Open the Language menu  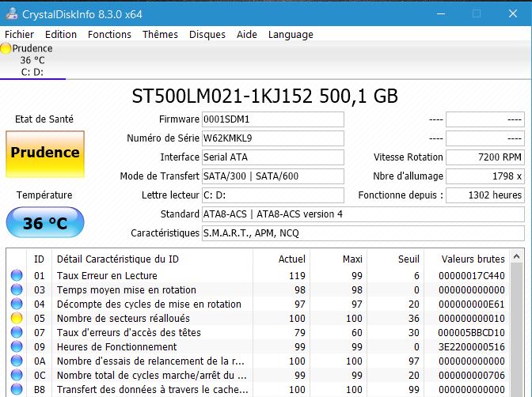[291, 35]
